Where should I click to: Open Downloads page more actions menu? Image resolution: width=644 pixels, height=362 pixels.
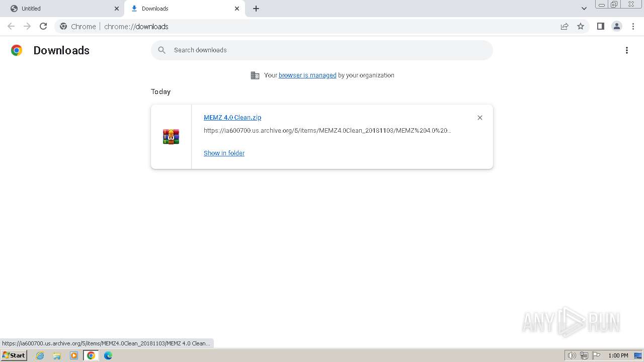click(x=627, y=50)
